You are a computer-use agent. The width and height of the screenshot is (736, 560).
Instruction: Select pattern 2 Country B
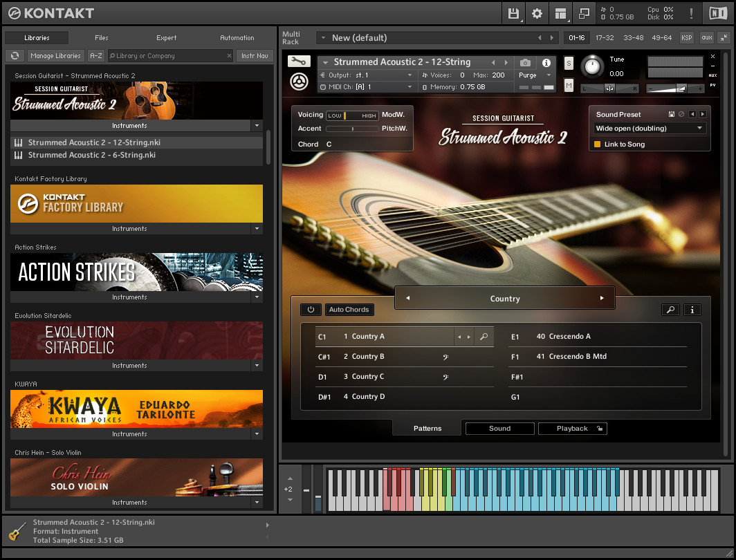404,357
